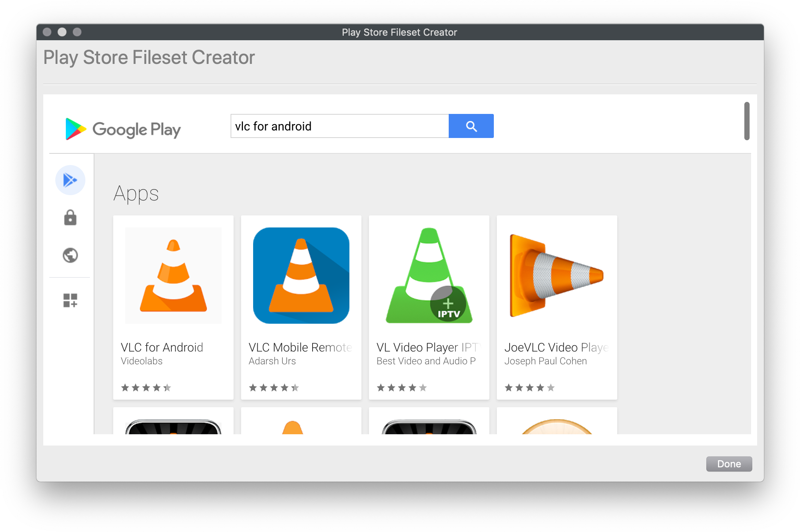Screen dimensions: 800x532
Task: Select the VLC for Android cone icon
Action: [173, 276]
